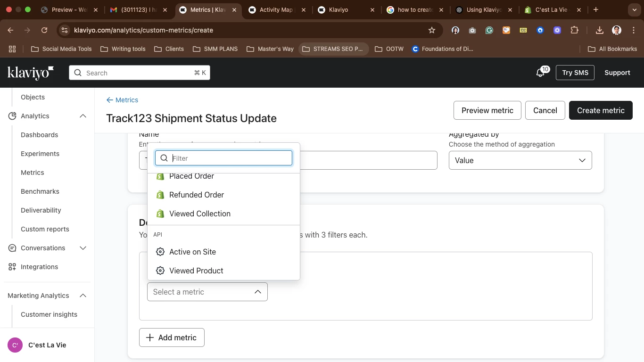The height and width of the screenshot is (362, 644).
Task: Click the browser address bar URL
Action: point(143,30)
